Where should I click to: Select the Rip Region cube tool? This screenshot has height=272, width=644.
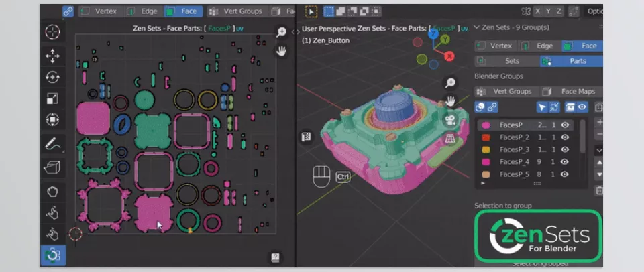(52, 167)
